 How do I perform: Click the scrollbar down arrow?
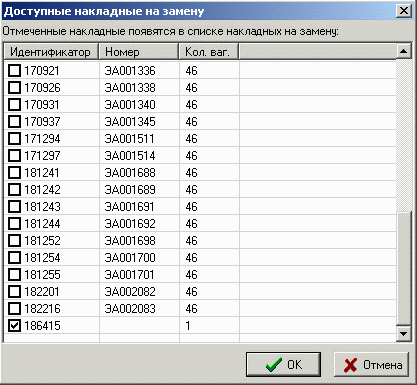click(x=404, y=334)
